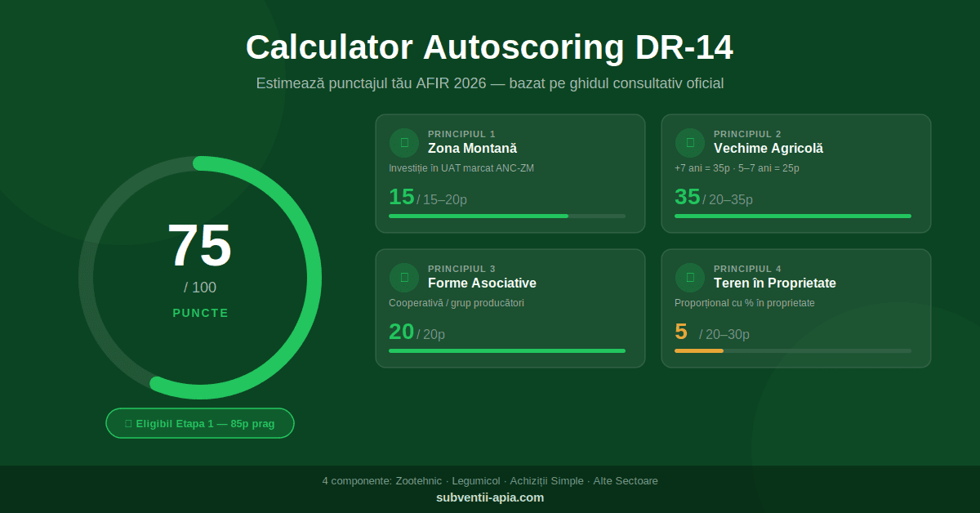Click the Investiție în UAT marcat ANC-ZM text
Screen dimensions: 980x513
click(x=461, y=168)
